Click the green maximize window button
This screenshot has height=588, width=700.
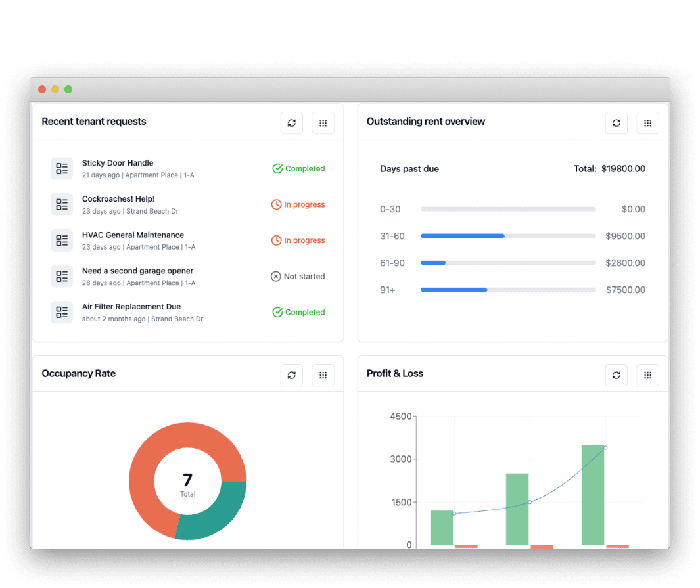point(68,89)
